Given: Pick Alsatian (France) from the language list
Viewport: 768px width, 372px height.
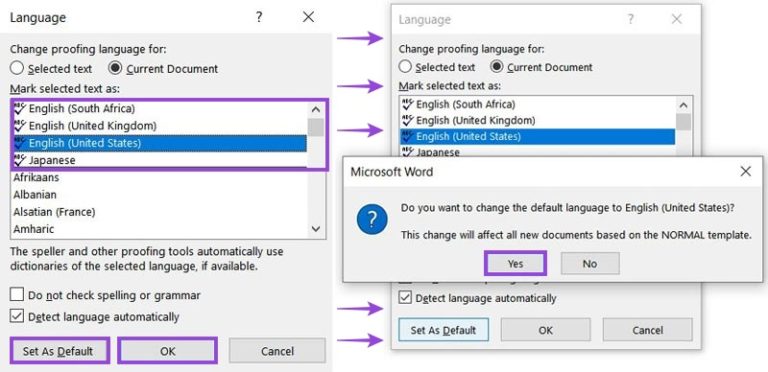Looking at the screenshot, I should tap(160, 211).
